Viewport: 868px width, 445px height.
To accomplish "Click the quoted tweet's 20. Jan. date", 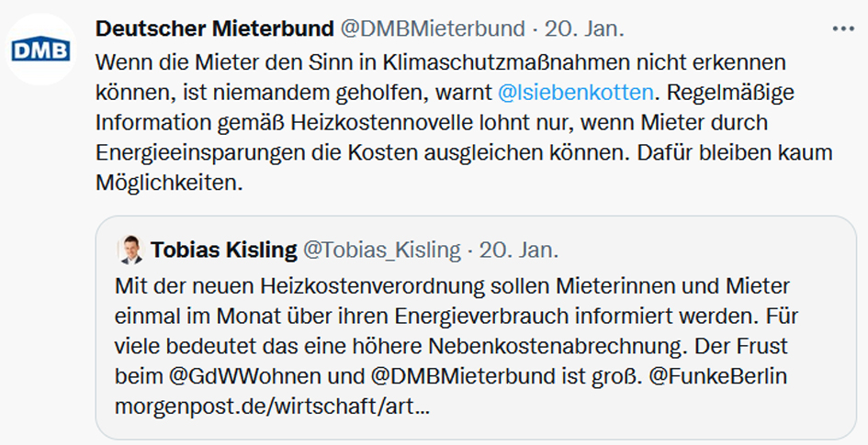I will click(519, 250).
